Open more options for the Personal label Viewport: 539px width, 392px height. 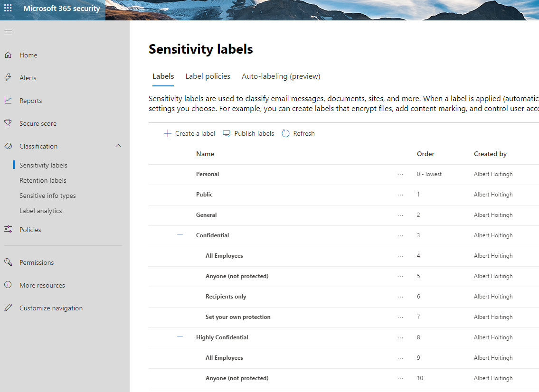(400, 175)
